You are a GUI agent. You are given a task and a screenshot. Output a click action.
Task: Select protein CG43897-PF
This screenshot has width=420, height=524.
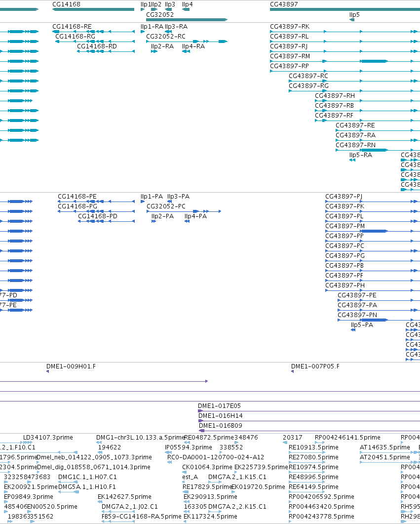(344, 275)
